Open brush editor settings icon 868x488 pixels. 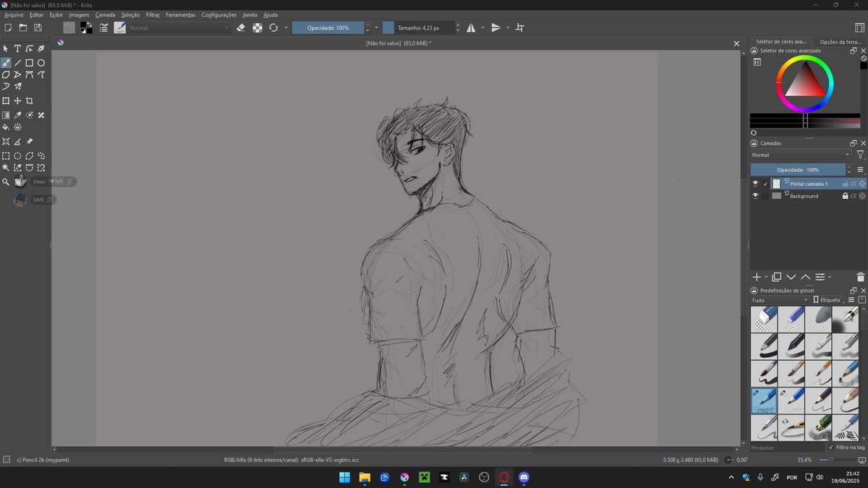point(103,27)
